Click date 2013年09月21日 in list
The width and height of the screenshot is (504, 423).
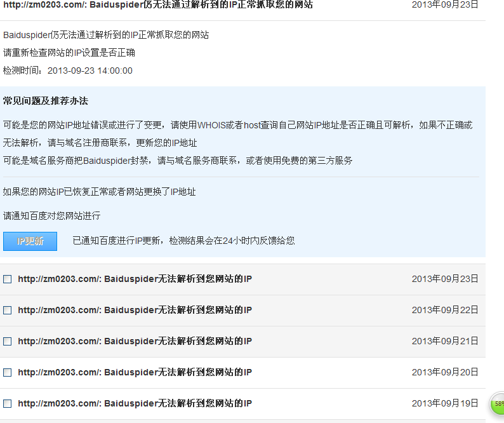click(445, 341)
